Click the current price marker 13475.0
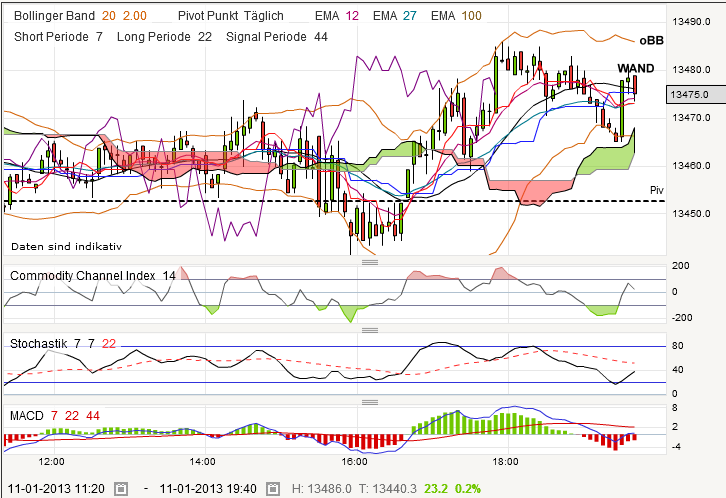This screenshot has width=726, height=498. coord(695,94)
